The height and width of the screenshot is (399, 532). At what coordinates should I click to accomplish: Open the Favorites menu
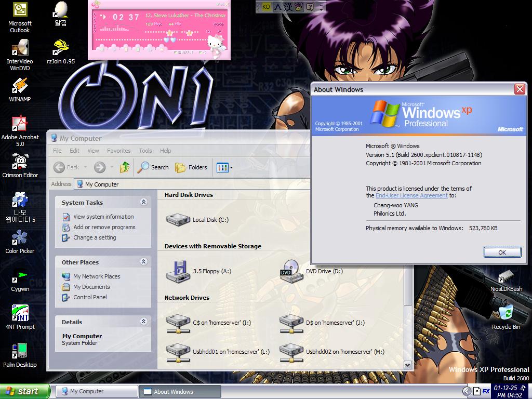point(118,151)
